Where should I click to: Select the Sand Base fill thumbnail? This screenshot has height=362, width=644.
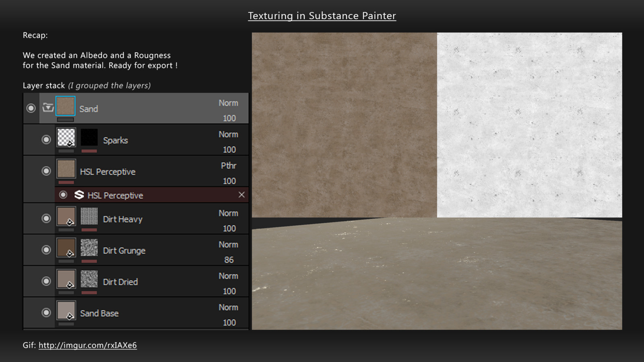coord(66,311)
